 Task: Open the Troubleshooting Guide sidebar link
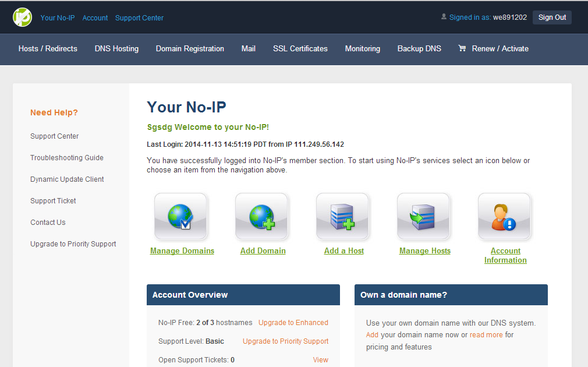click(x=67, y=158)
